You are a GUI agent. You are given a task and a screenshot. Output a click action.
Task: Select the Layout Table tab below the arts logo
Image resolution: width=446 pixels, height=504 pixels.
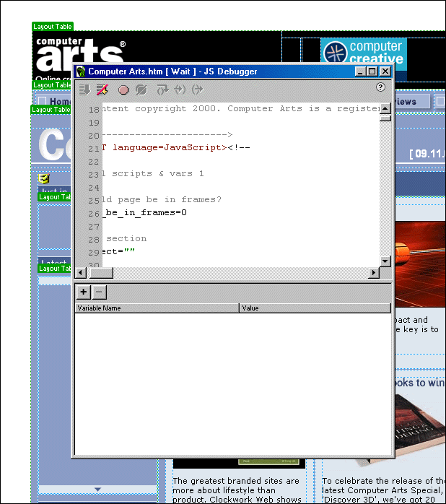pyautogui.click(x=52, y=85)
